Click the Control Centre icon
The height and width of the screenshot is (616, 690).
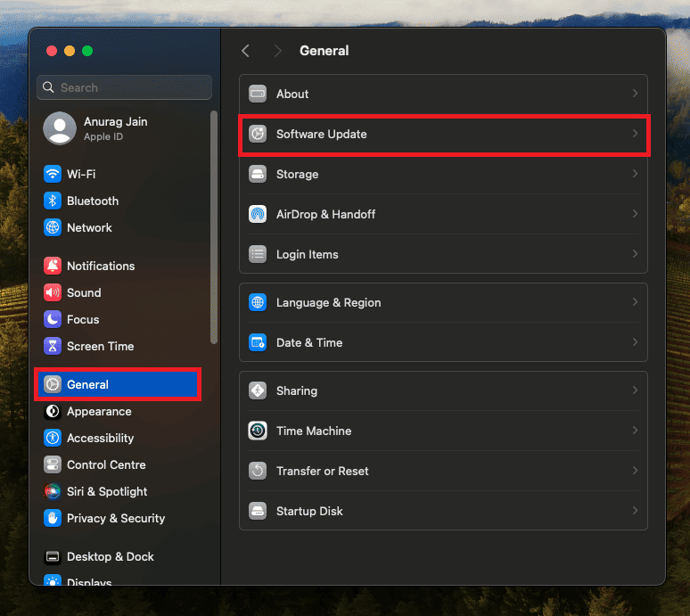click(53, 464)
